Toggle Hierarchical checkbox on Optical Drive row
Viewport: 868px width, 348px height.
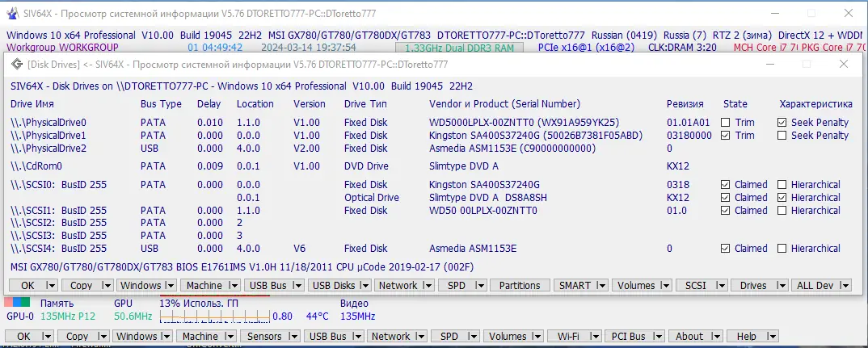[782, 198]
